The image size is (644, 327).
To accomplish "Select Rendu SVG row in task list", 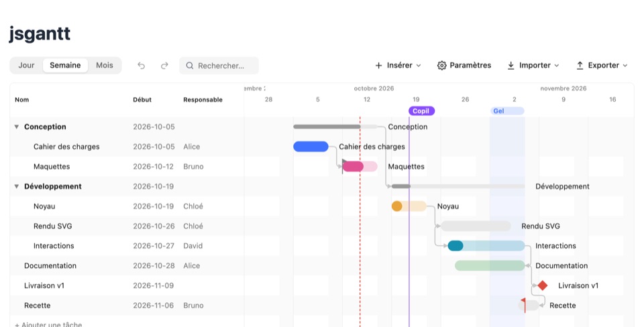I will 127,226.
